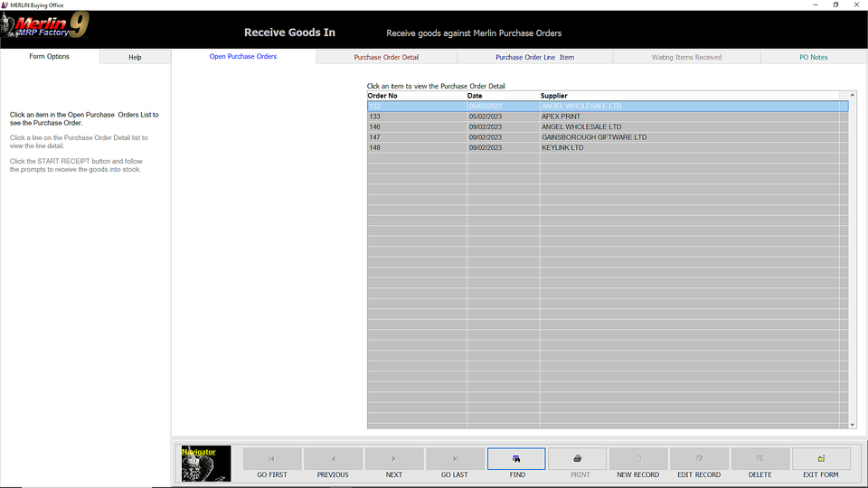Image resolution: width=868 pixels, height=488 pixels.
Task: Select order 147 Gainsborough Giftware Ltd row
Action: 597,137
